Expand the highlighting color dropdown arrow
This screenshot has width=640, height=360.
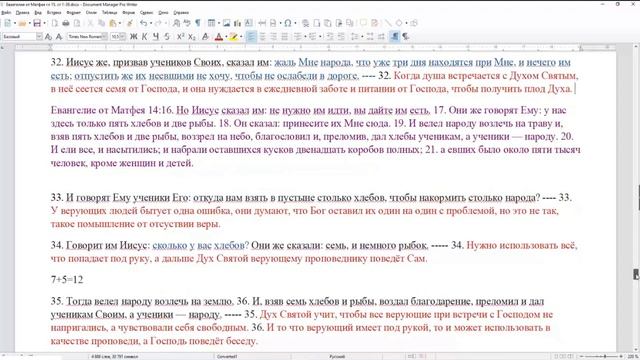click(x=240, y=37)
